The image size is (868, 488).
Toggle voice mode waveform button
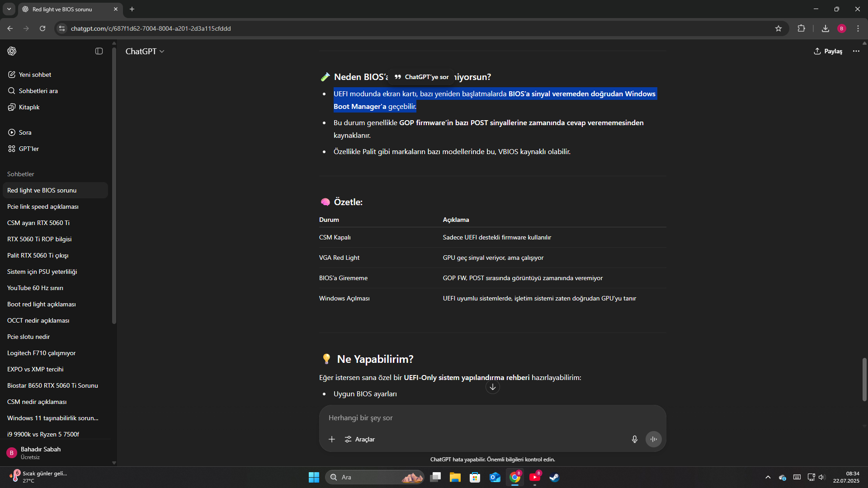pos(654,439)
